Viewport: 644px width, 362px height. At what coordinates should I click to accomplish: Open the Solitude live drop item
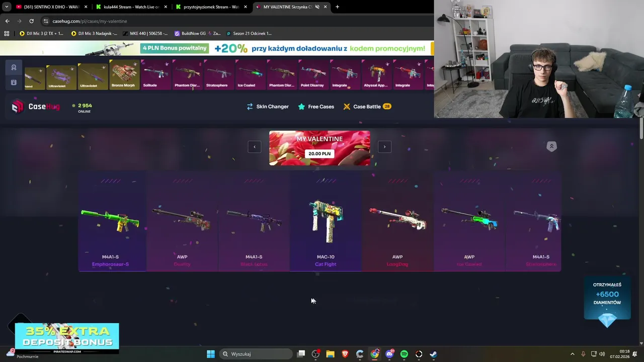(x=155, y=74)
